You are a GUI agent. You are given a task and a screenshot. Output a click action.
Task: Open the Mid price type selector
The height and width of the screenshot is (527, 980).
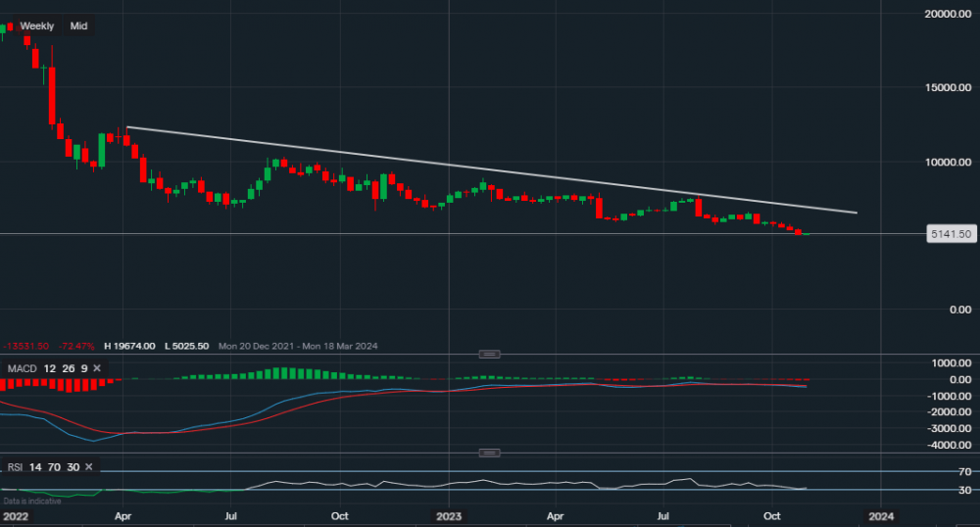coord(79,26)
